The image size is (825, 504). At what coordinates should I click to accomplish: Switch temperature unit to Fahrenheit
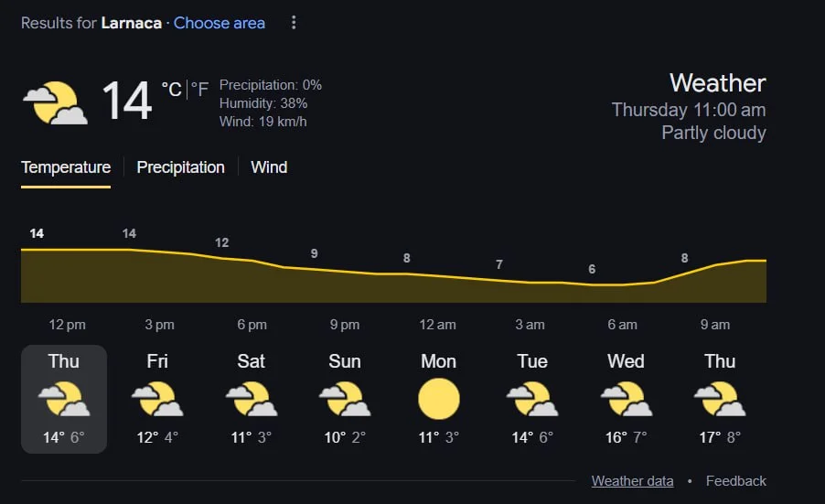[199, 89]
